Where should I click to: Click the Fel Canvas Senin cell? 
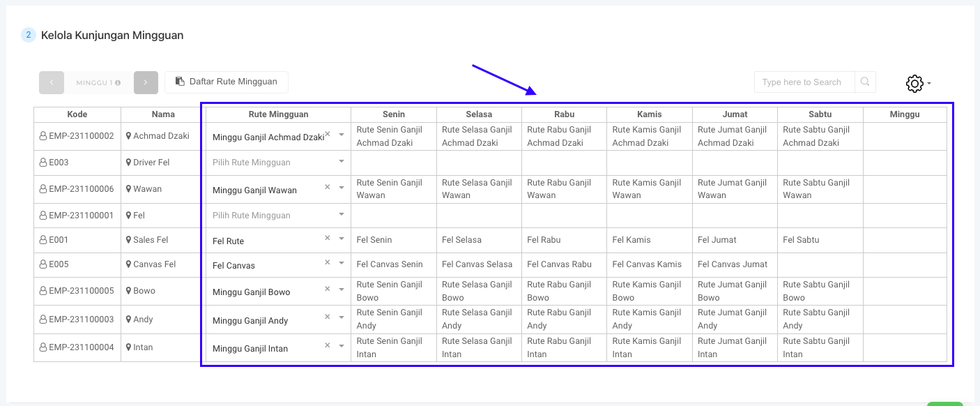390,264
